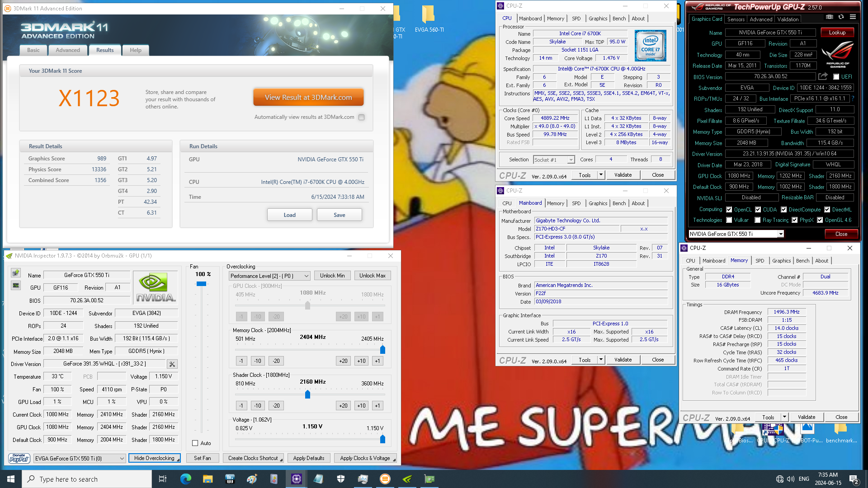Open the Paint palette taskbar icon

[x=252, y=479]
